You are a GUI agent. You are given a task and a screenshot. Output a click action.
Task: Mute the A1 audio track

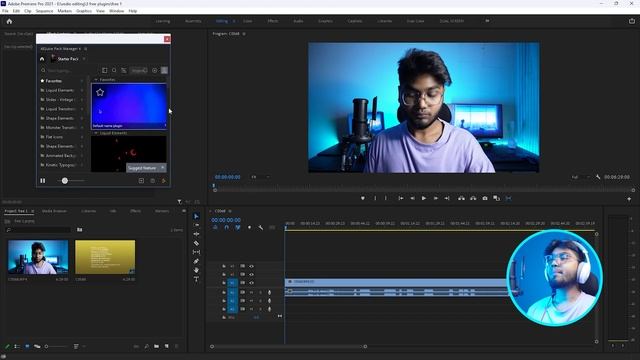[x=251, y=293]
